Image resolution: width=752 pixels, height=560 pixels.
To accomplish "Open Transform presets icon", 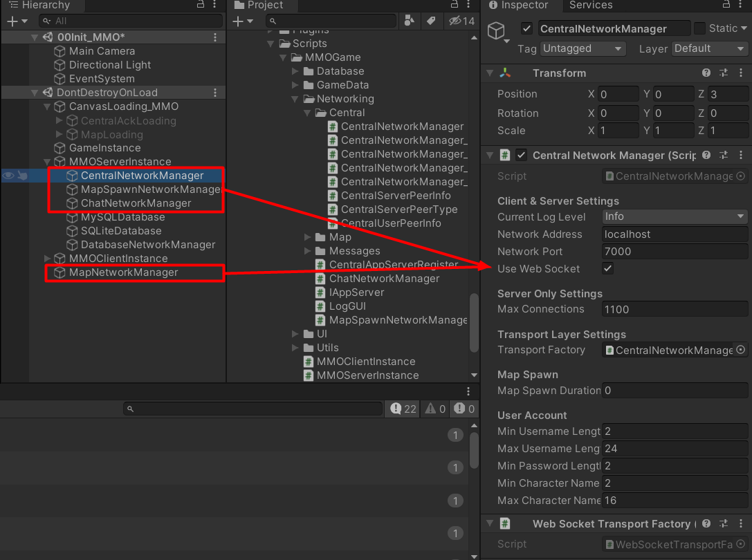I will coord(723,73).
